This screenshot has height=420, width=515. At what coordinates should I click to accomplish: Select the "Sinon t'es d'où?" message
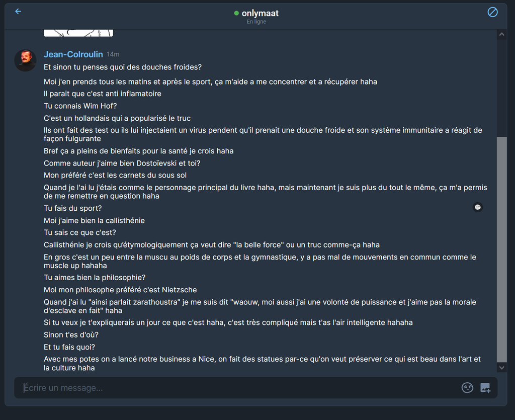71,335
